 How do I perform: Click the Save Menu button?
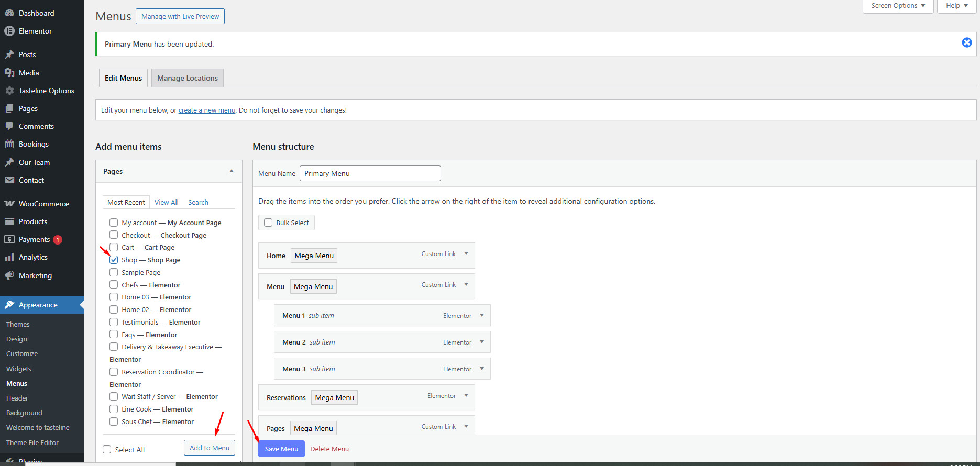click(x=281, y=449)
